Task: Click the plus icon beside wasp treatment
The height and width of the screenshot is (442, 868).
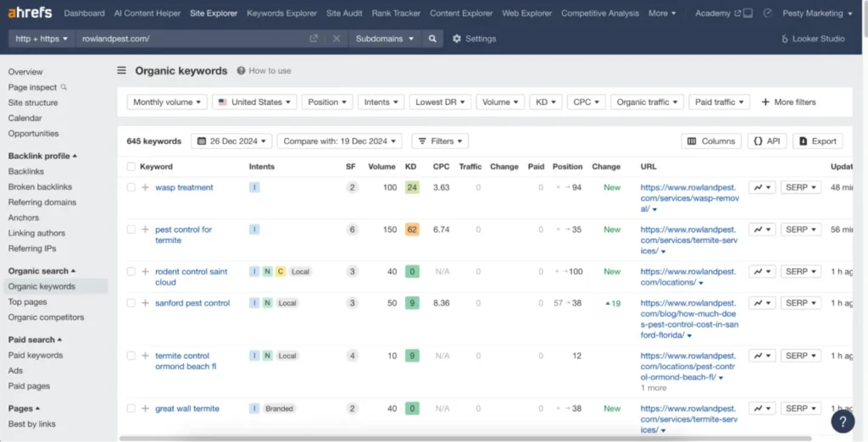Action: [x=145, y=187]
